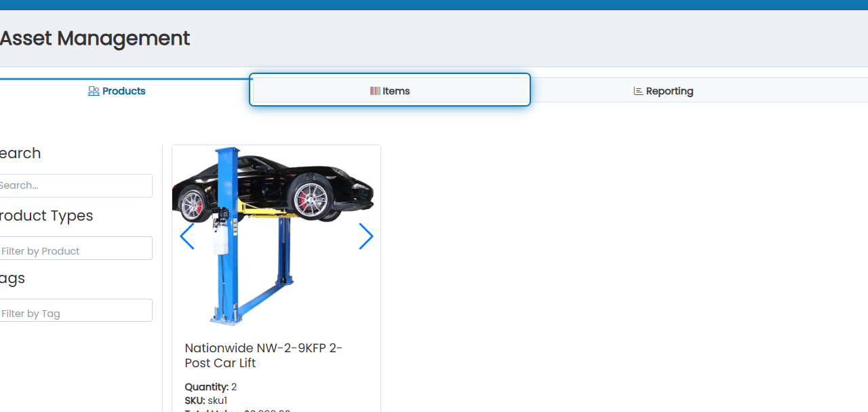Open the Products tab
868x412 pixels.
pyautogui.click(x=117, y=91)
